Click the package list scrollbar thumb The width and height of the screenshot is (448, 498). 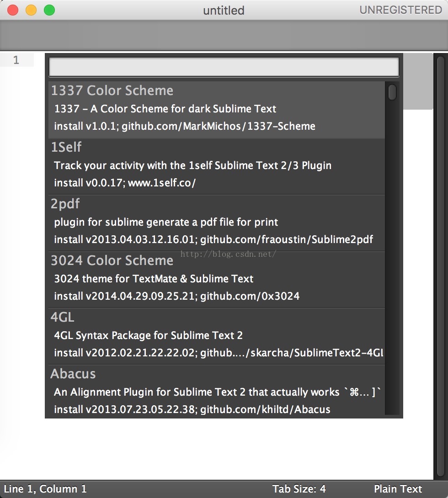tap(392, 92)
